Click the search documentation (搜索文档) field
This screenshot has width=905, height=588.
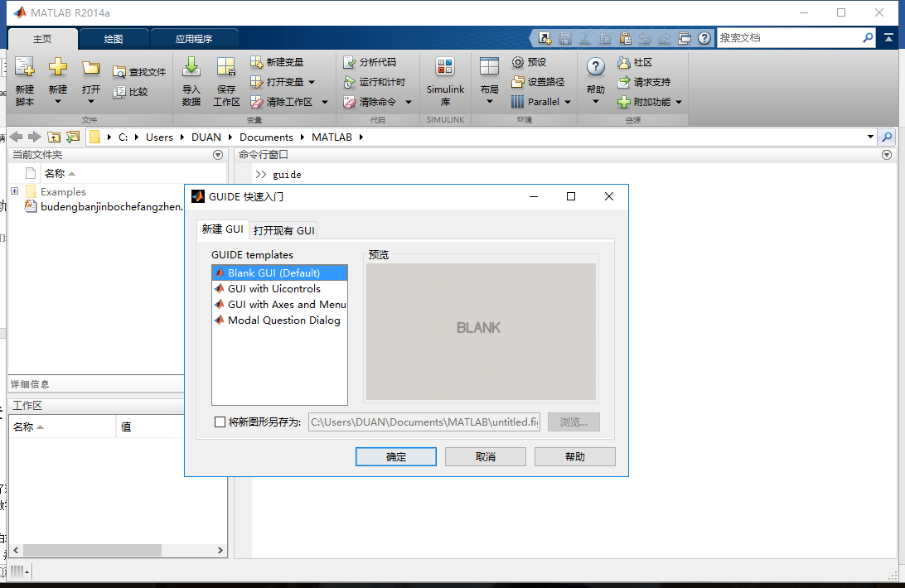[788, 37]
